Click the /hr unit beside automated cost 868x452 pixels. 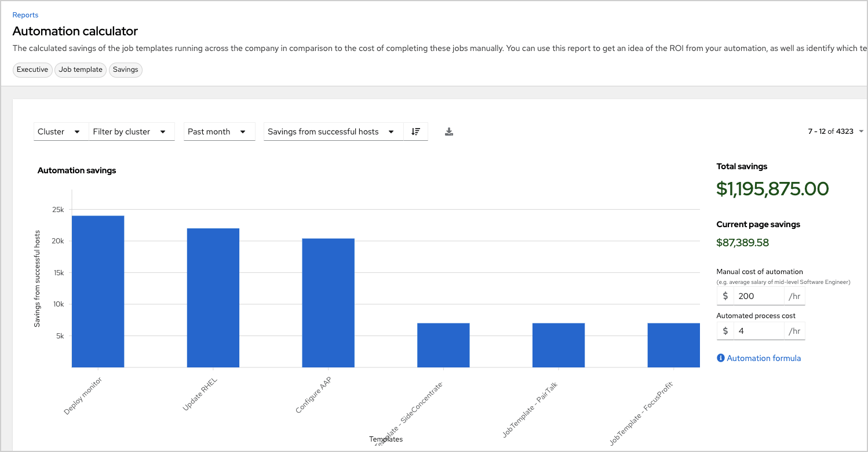point(794,331)
